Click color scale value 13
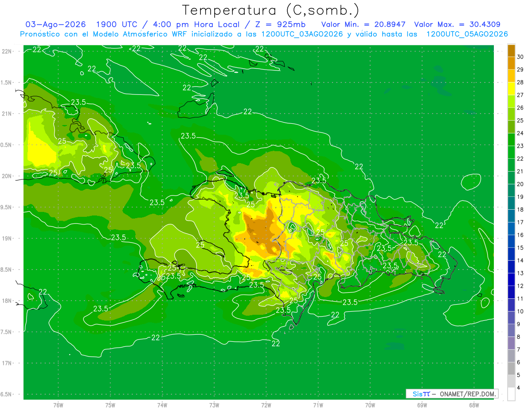This screenshot has width=532, height=411. pyautogui.click(x=520, y=273)
